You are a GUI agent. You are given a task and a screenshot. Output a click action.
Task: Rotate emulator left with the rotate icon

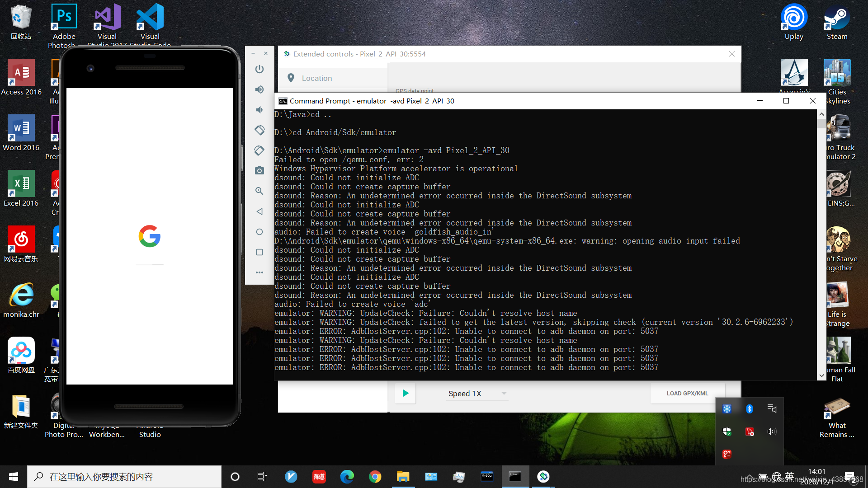point(259,130)
